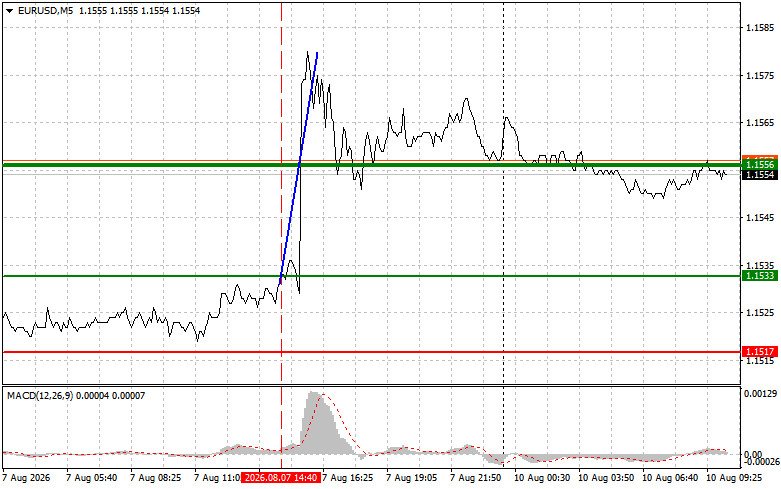Select the 7 Aug 21:50 time axis label
This screenshot has height=489, width=781.
[x=476, y=478]
